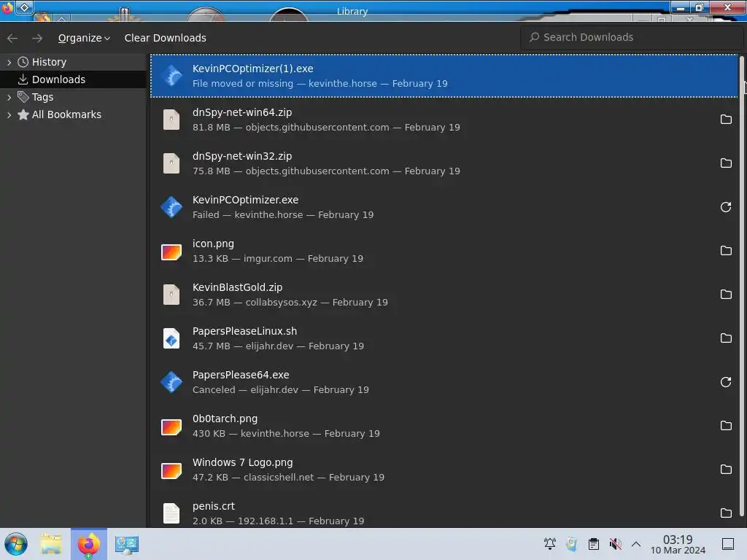Image resolution: width=747 pixels, height=560 pixels.
Task: Open the system settings taskbar app
Action: pos(127,545)
